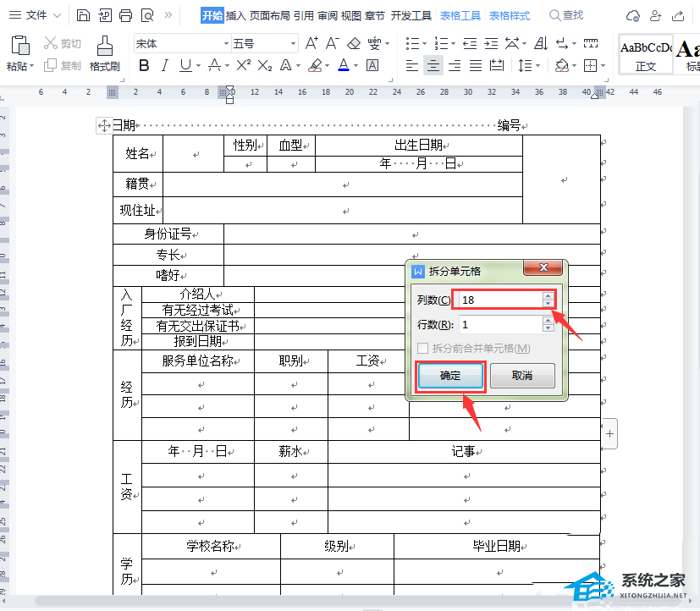The image size is (700, 611).
Task: Close the 拆分单元格 dialog
Action: [543, 267]
